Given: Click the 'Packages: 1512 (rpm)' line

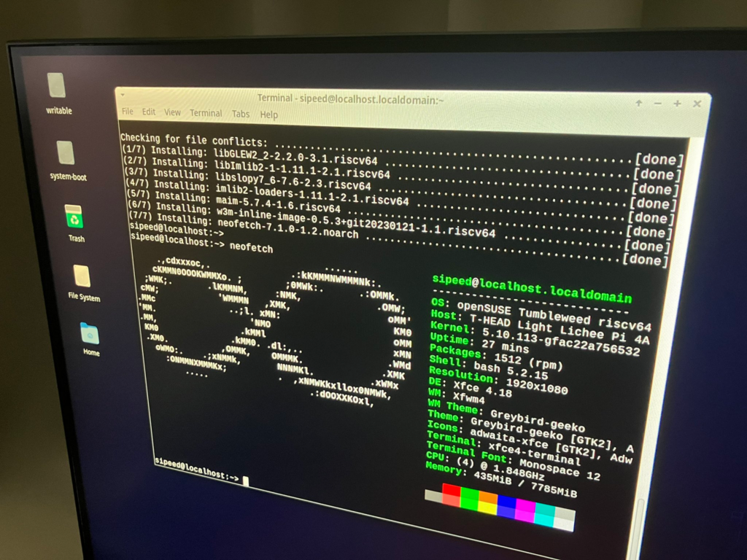Looking at the screenshot, I should (x=495, y=358).
